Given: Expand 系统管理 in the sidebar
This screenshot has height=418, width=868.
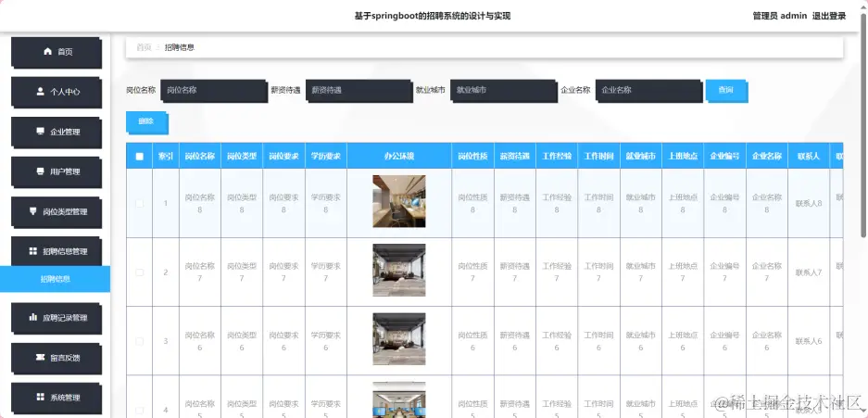Looking at the screenshot, I should coord(57,398).
